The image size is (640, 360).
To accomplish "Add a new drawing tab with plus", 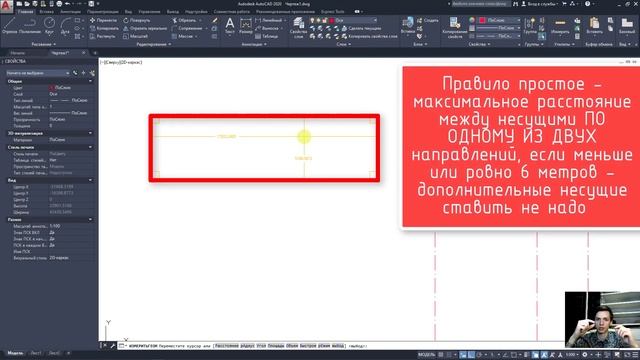I will click(95, 53).
